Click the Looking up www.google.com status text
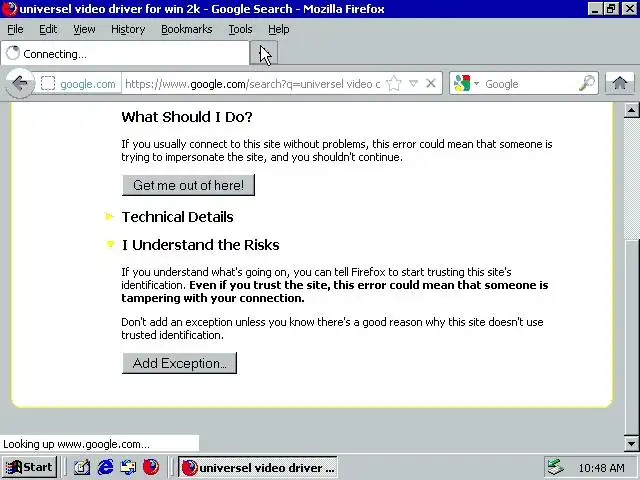Image resolution: width=640 pixels, height=480 pixels. pyautogui.click(x=76, y=444)
